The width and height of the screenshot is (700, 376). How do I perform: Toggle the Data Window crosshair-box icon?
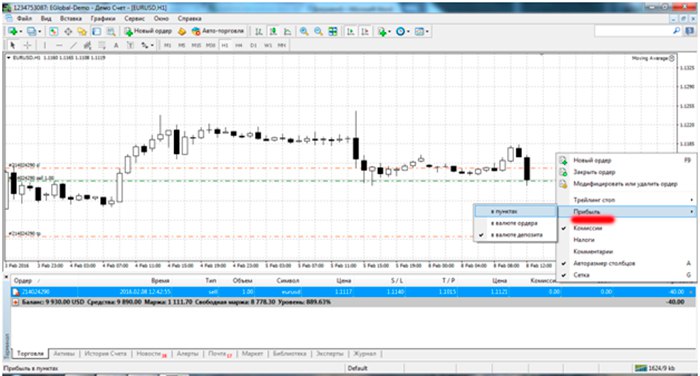pyautogui.click(x=68, y=31)
